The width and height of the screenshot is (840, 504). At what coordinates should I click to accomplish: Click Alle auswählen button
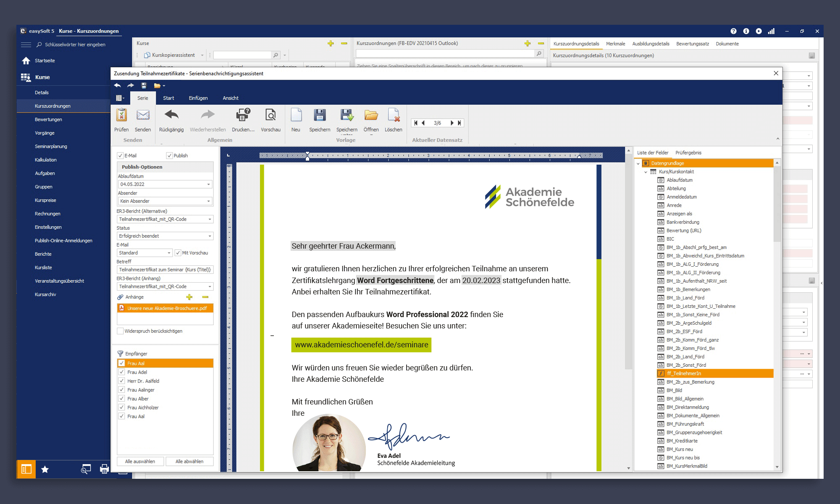pos(140,461)
